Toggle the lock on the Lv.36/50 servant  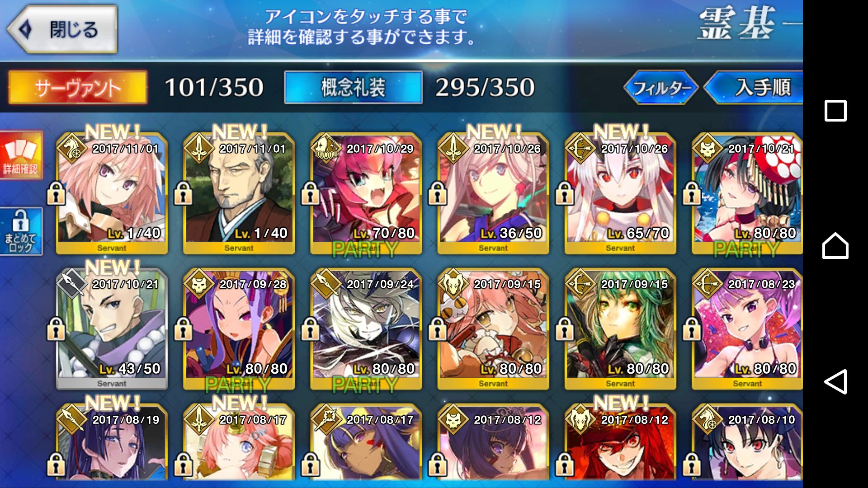pos(438,193)
